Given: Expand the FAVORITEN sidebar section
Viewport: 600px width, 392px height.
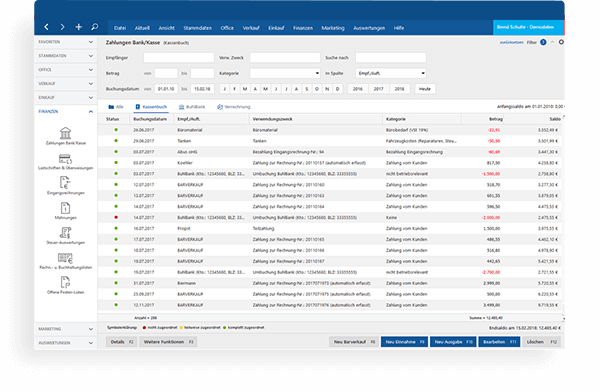Looking at the screenshot, I should pyautogui.click(x=65, y=42).
